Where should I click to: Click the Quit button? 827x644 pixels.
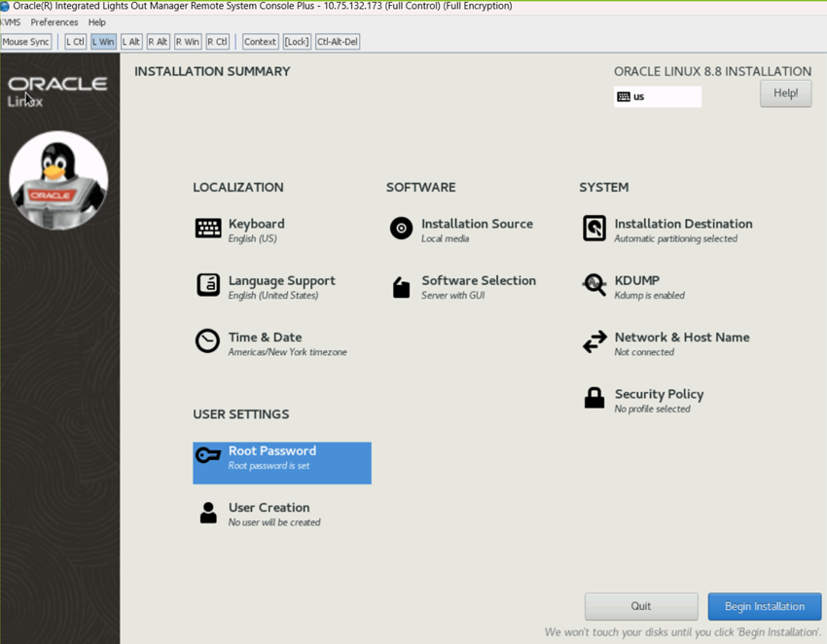[x=641, y=606]
